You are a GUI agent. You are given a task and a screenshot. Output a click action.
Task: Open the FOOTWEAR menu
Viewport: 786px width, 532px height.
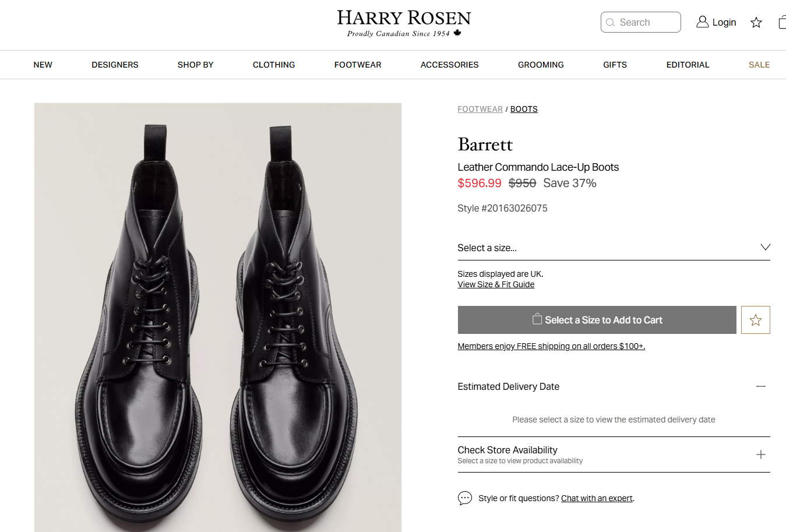tap(358, 65)
